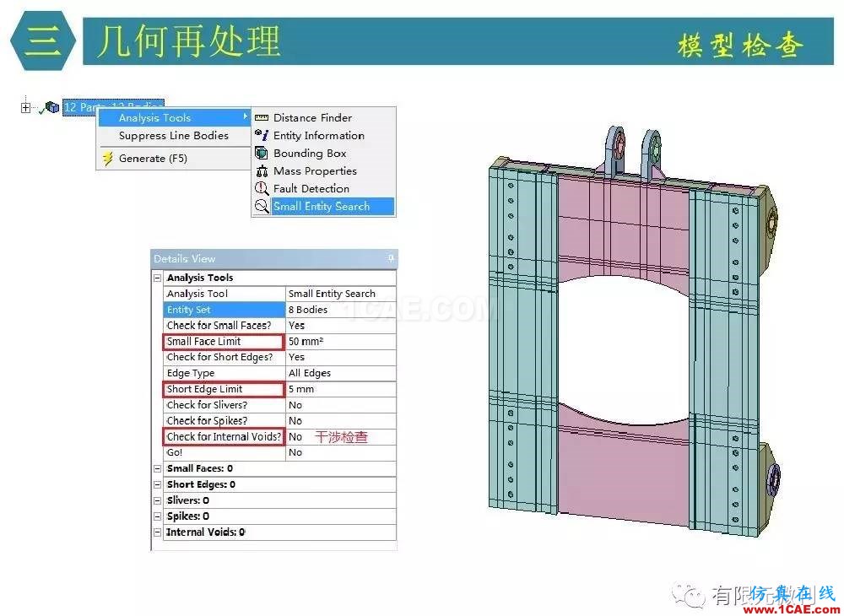The image size is (844, 616).
Task: Collapse the Small Faces: 0 section
Action: pyautogui.click(x=158, y=468)
